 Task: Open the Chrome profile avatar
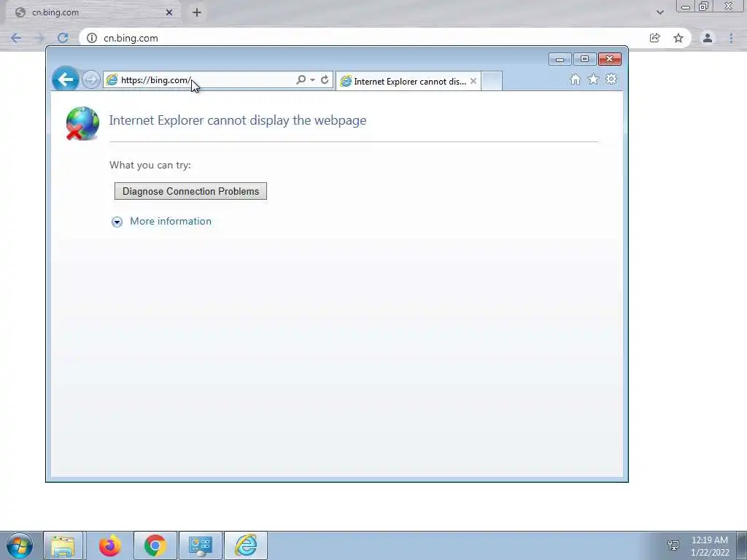coord(708,38)
